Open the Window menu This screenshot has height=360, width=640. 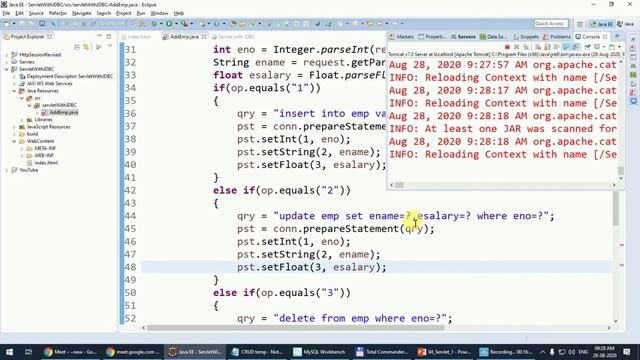pyautogui.click(x=159, y=13)
